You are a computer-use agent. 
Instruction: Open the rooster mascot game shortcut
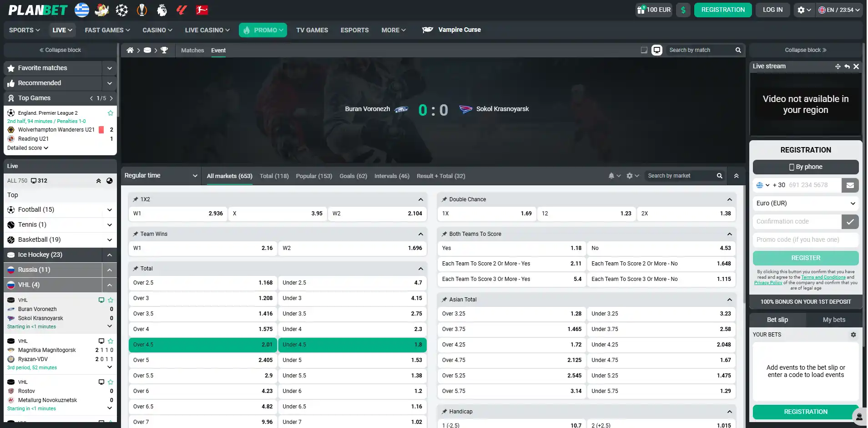pos(102,10)
